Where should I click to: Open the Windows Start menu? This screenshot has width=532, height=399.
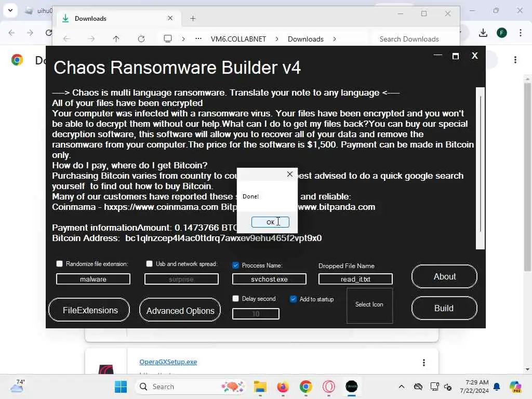click(121, 387)
